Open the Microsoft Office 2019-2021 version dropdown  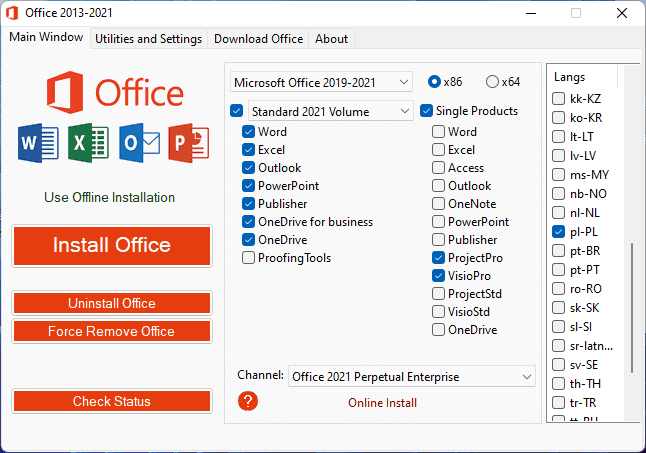pos(321,82)
